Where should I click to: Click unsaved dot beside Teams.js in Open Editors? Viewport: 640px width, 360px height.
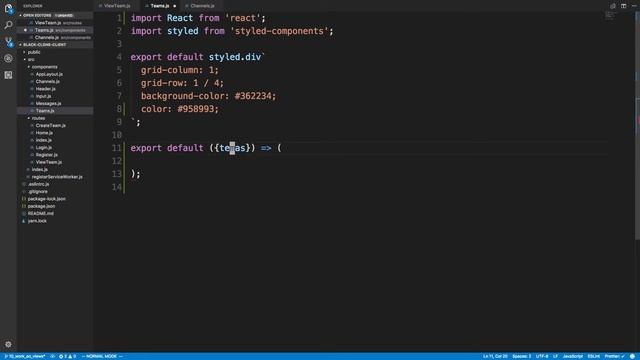pyautogui.click(x=25, y=30)
